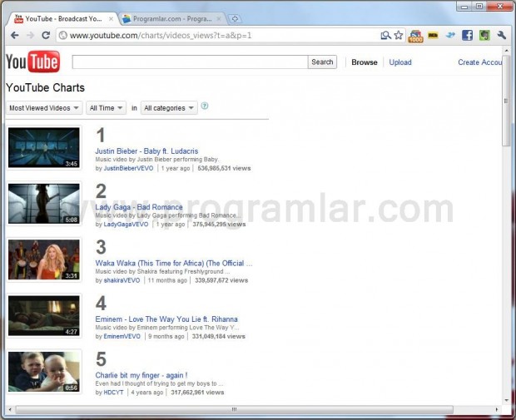Open Waka Waka (This Time for Africa) video

(174, 263)
